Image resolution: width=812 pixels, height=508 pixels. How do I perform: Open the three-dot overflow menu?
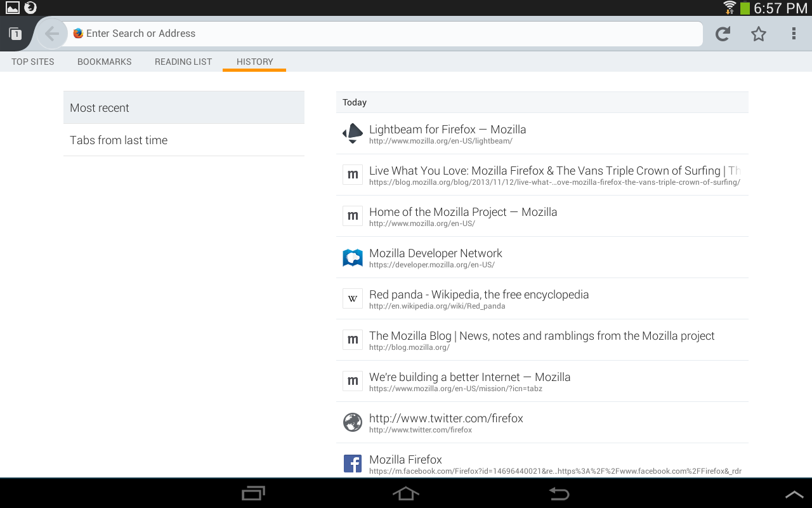794,34
